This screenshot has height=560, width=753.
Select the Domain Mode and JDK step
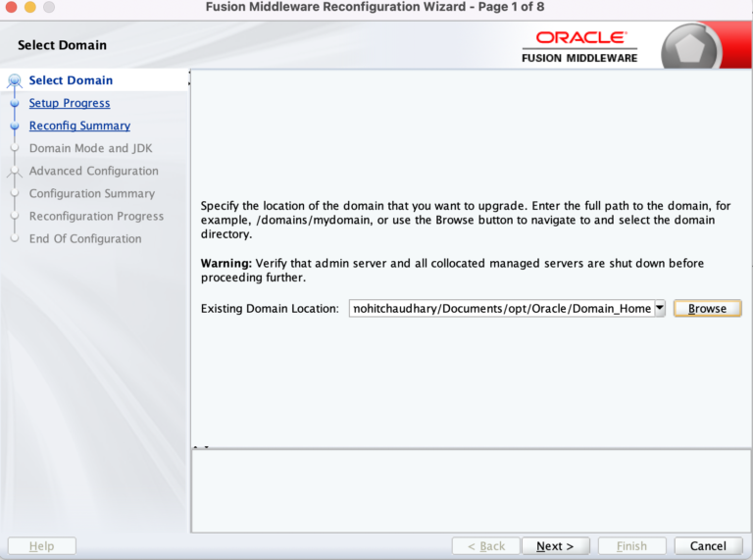coord(90,148)
